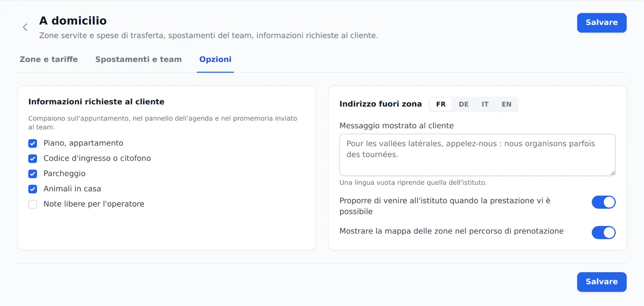Click the bottom Salvare button

click(x=602, y=282)
